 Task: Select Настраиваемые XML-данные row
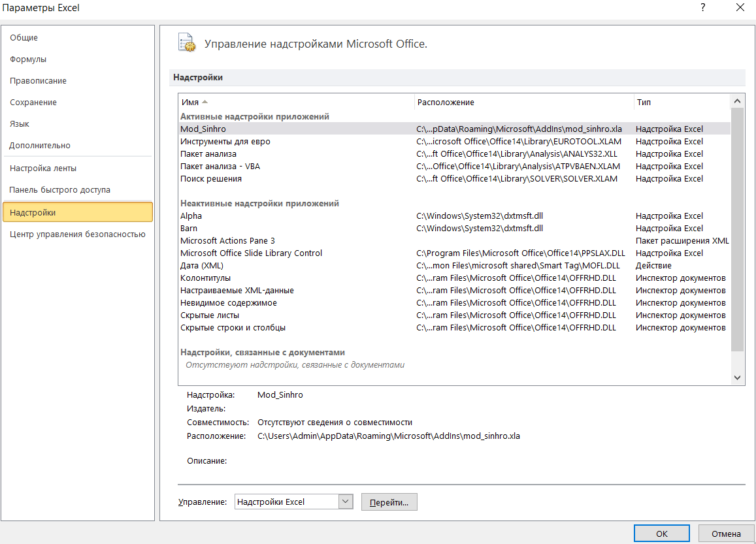[x=454, y=291]
